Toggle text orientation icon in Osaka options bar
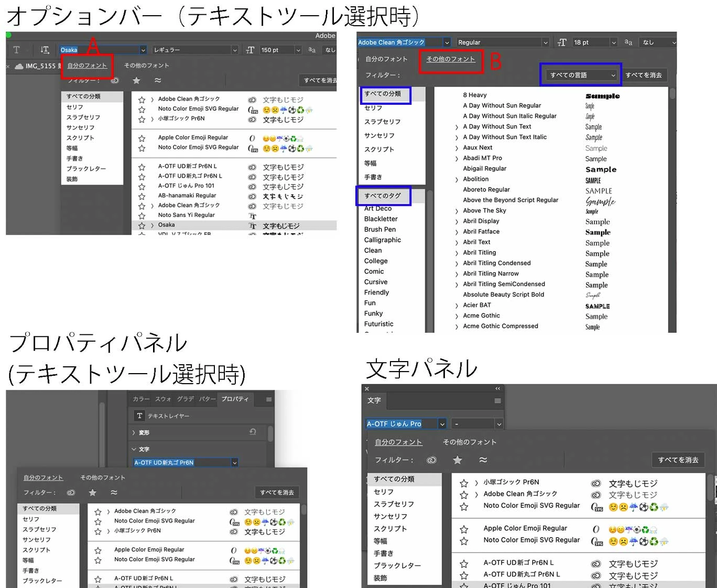Screen dimensions: 717x588 45,50
